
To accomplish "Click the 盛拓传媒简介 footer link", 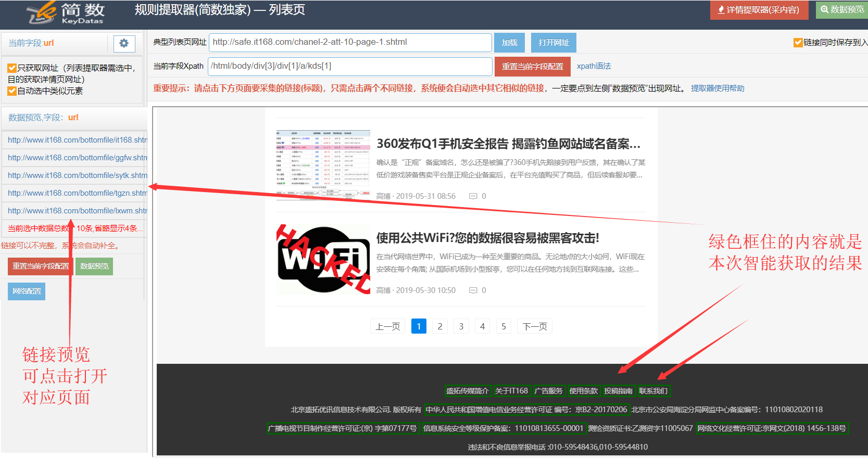I will (468, 391).
